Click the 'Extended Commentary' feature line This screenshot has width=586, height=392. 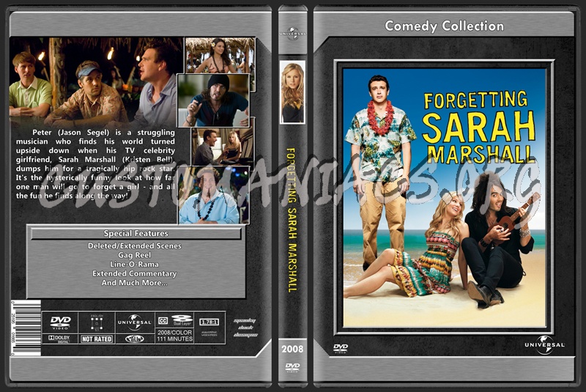click(x=135, y=273)
